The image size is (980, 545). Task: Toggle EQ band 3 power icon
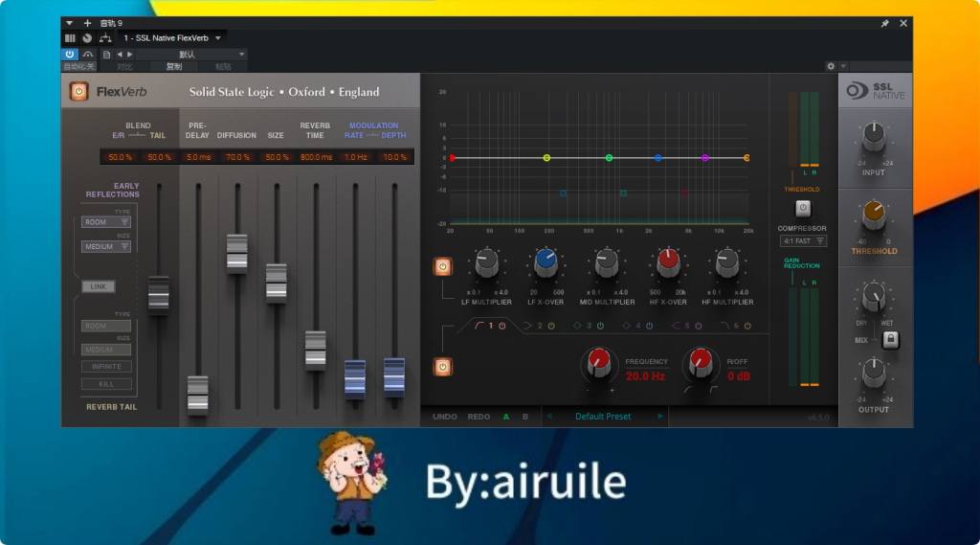click(x=600, y=326)
